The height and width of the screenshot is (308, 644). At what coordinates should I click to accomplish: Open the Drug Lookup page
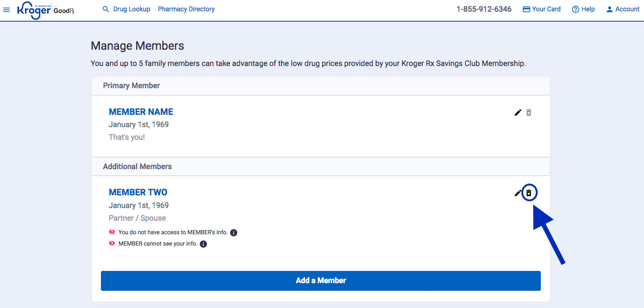pyautogui.click(x=132, y=9)
